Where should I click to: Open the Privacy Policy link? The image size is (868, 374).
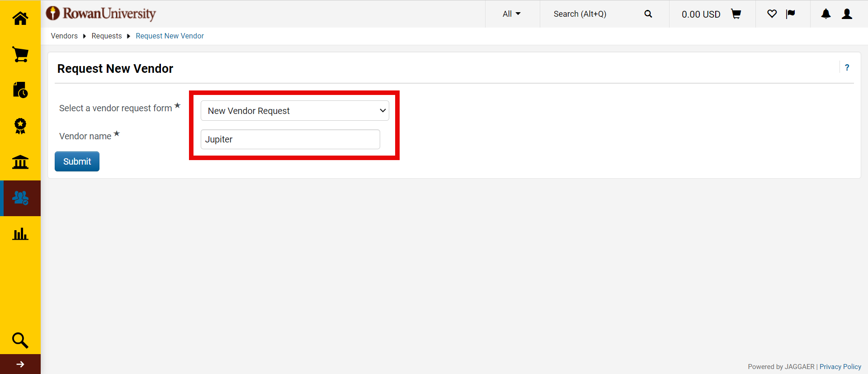(x=840, y=367)
